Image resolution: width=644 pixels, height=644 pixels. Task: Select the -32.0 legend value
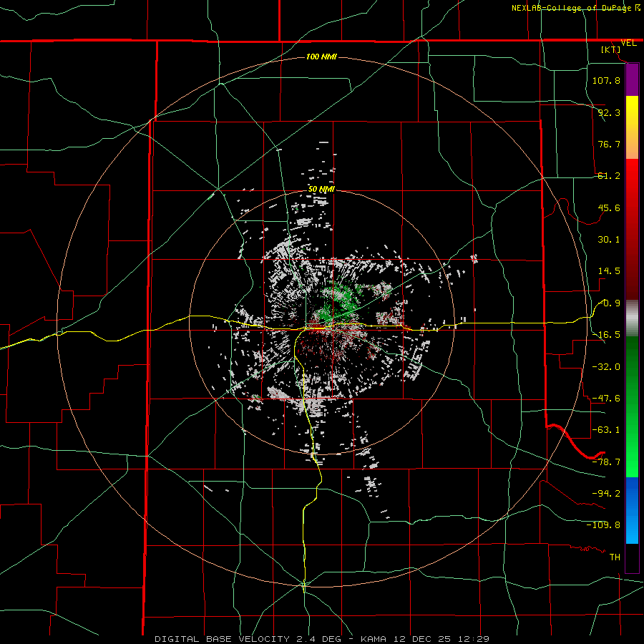point(606,367)
